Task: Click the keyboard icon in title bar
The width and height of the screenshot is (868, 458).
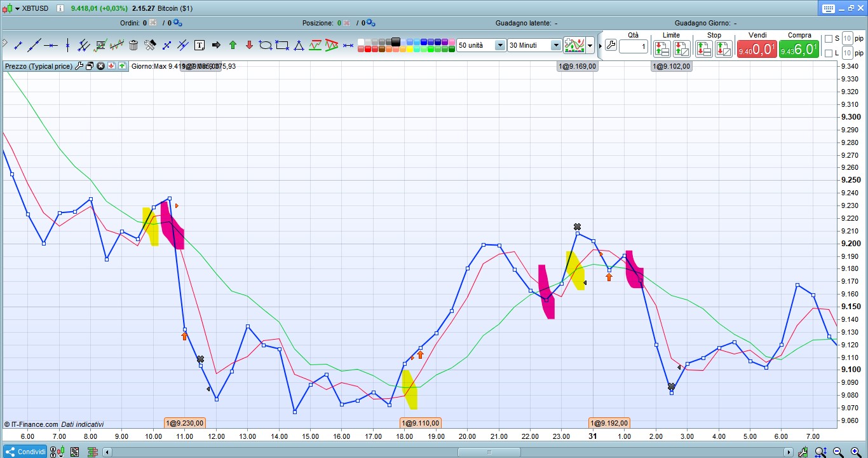Action: click(x=828, y=8)
